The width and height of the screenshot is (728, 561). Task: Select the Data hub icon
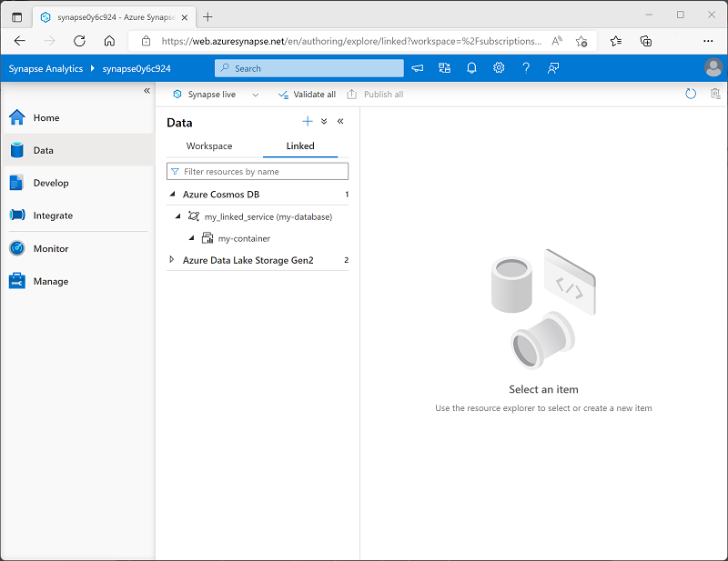click(x=16, y=150)
